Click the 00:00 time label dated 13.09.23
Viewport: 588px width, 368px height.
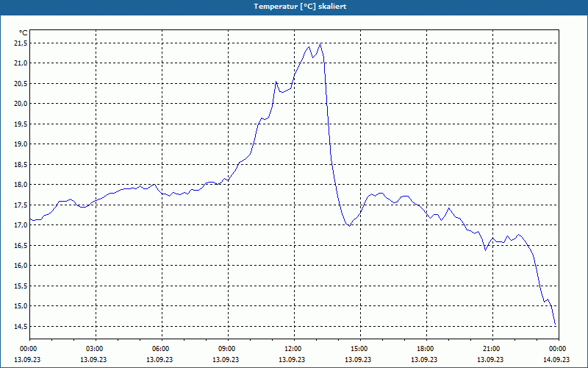point(28,349)
